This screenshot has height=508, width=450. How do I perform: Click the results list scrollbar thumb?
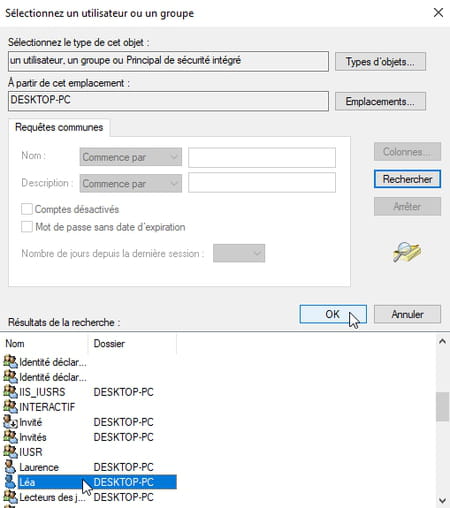[x=442, y=407]
